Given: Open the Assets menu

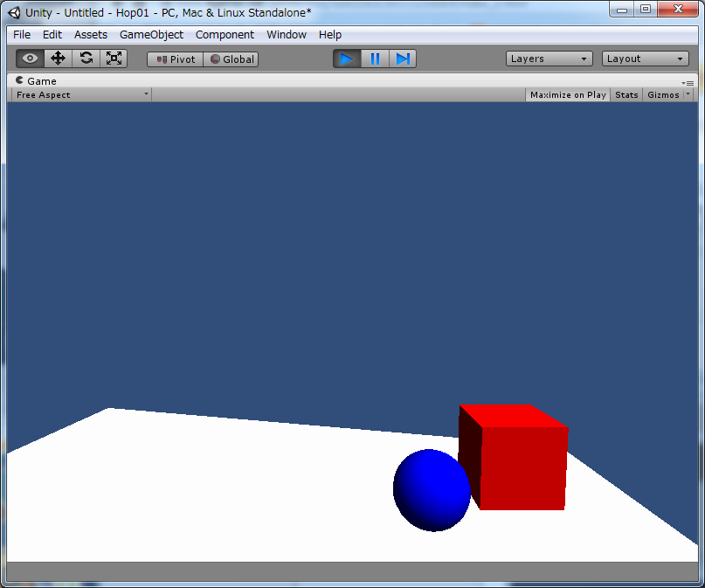Looking at the screenshot, I should point(91,35).
